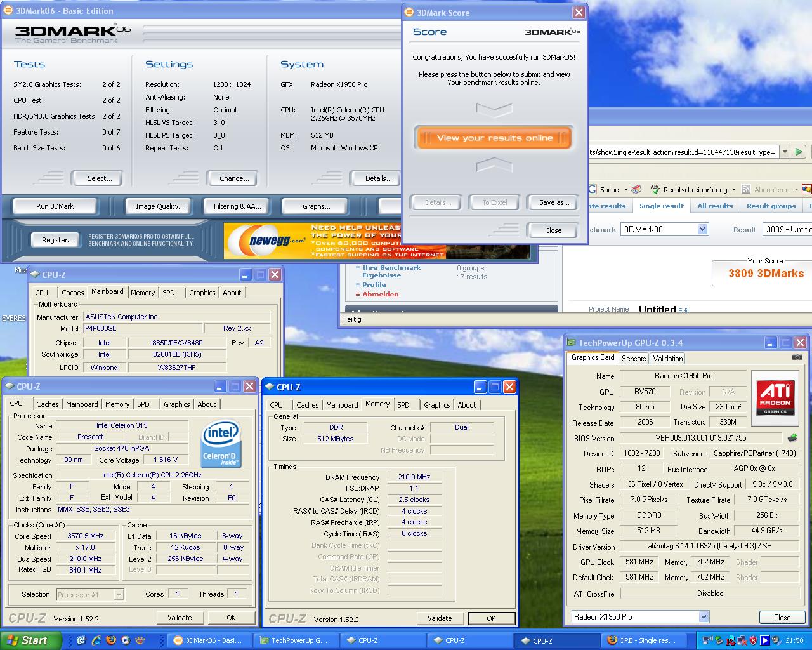The image size is (812, 650).
Task: Click Validate in the CPU-Z Memory window
Action: [440, 618]
